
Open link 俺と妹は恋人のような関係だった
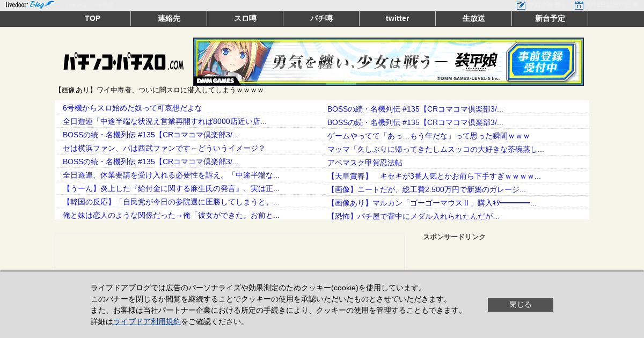point(171,215)
